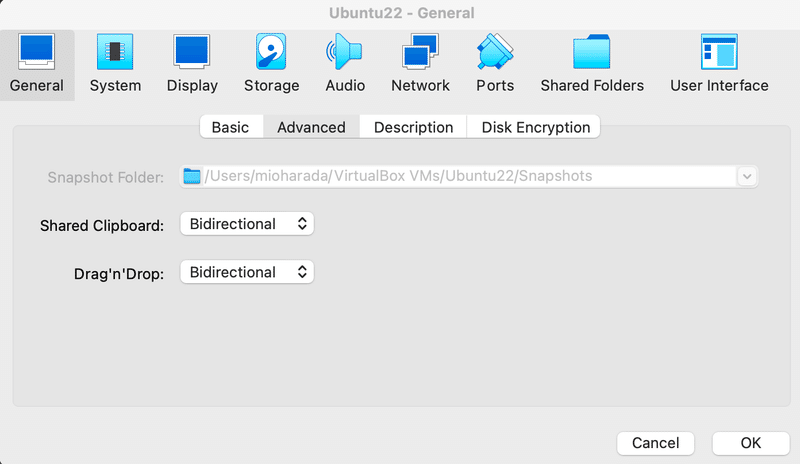800x464 pixels.
Task: Click the Snapshot Folder blue folder icon
Action: pyautogui.click(x=192, y=176)
